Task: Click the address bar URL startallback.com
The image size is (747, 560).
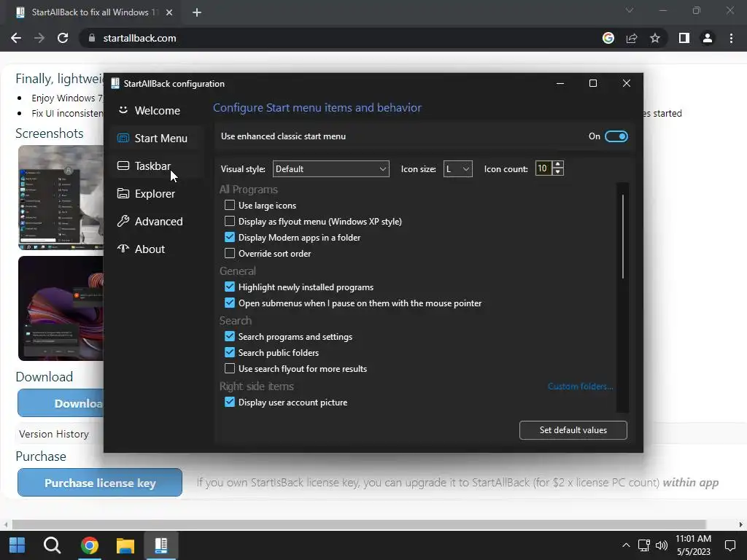Action: pos(139,38)
